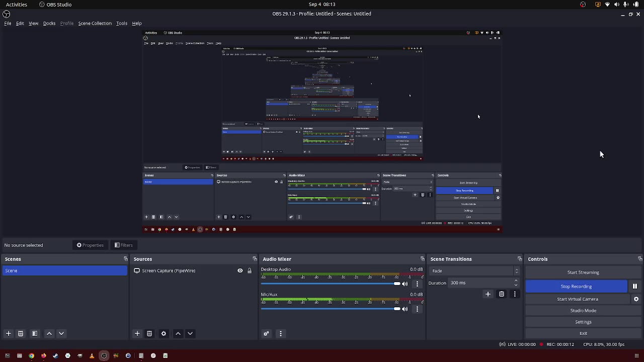Open advanced audio properties gear icon

click(266, 333)
